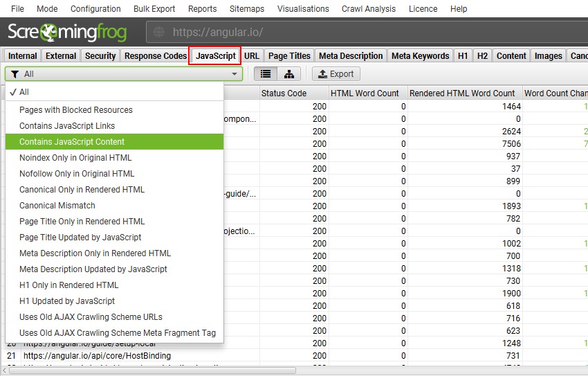The width and height of the screenshot is (588, 376).
Task: Open the Configuration menu
Action: pyautogui.click(x=95, y=9)
